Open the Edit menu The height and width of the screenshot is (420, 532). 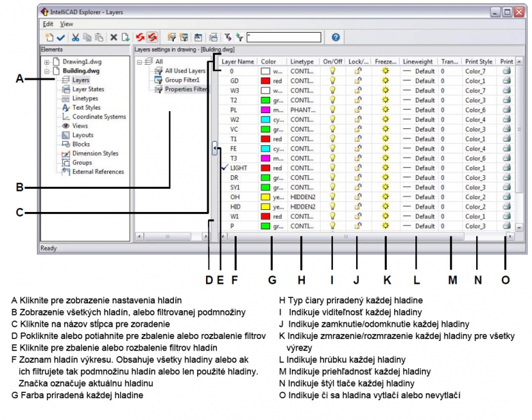click(x=47, y=24)
